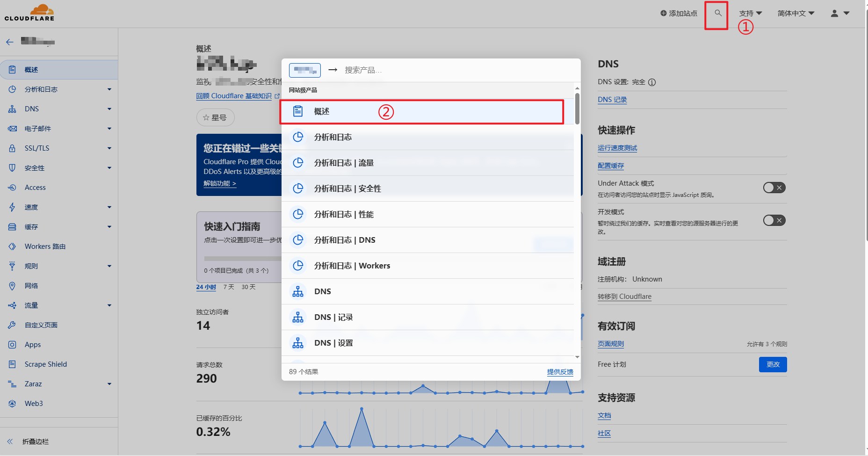Click the 电子邮件 envelope icon in sidebar

pyautogui.click(x=12, y=129)
